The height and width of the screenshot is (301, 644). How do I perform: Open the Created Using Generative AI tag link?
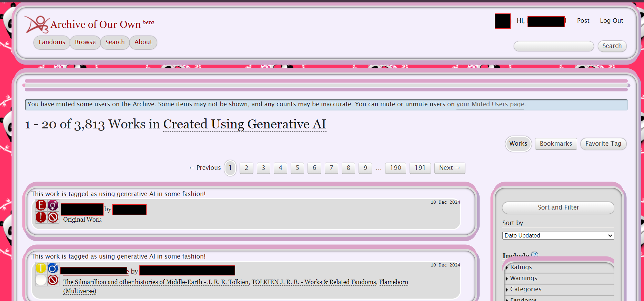click(x=244, y=124)
